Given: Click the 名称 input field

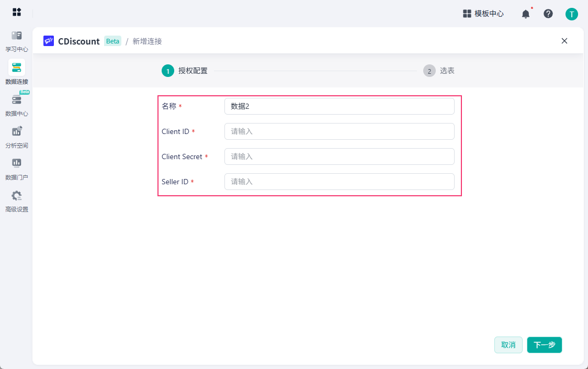Looking at the screenshot, I should pos(340,106).
